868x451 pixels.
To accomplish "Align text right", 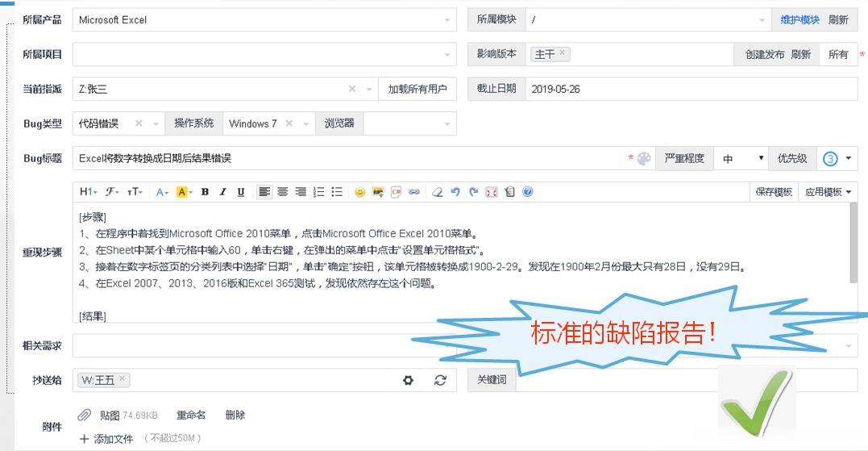I will [x=301, y=192].
